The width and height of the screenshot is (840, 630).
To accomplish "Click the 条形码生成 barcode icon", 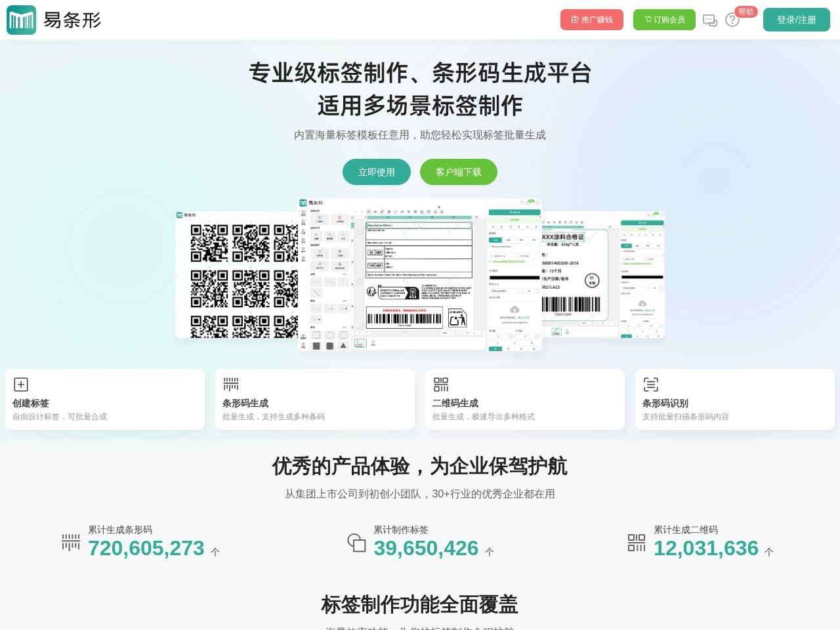I will [231, 385].
